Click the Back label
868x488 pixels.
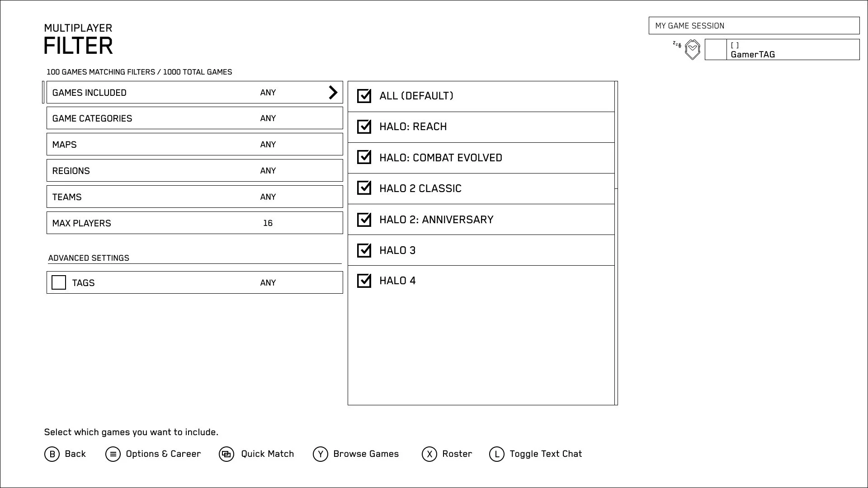point(75,454)
